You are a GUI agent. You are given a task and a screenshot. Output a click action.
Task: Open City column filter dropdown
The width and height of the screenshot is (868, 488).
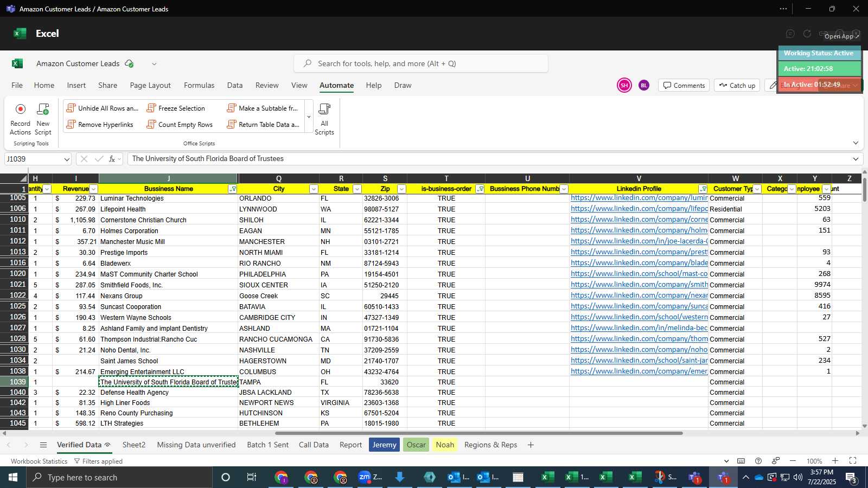(314, 189)
